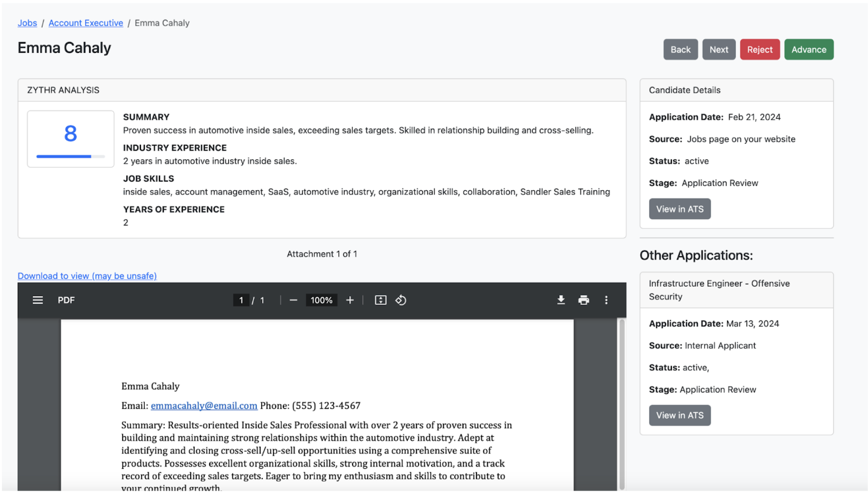Open the PDF more actions menu
The height and width of the screenshot is (492, 868).
(606, 300)
